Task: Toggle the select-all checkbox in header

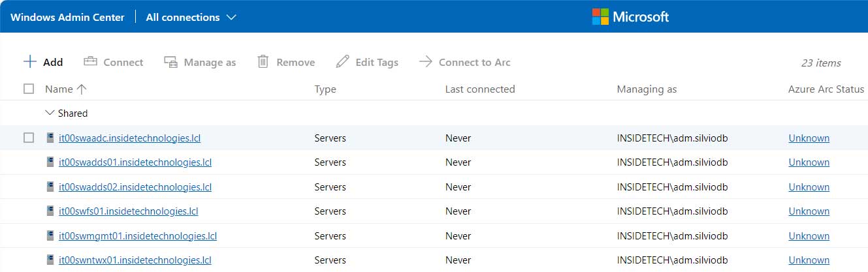Action: [x=29, y=89]
